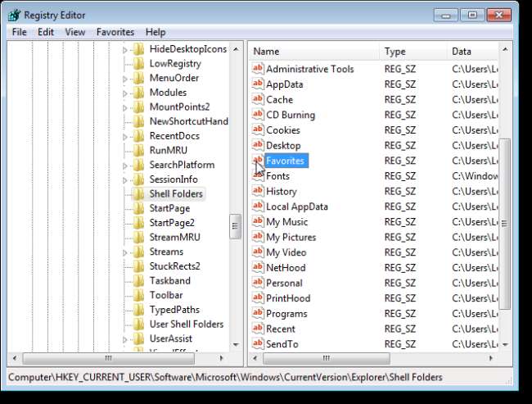The image size is (532, 404).
Task: Click the string icon beside AppData
Action: (x=258, y=84)
